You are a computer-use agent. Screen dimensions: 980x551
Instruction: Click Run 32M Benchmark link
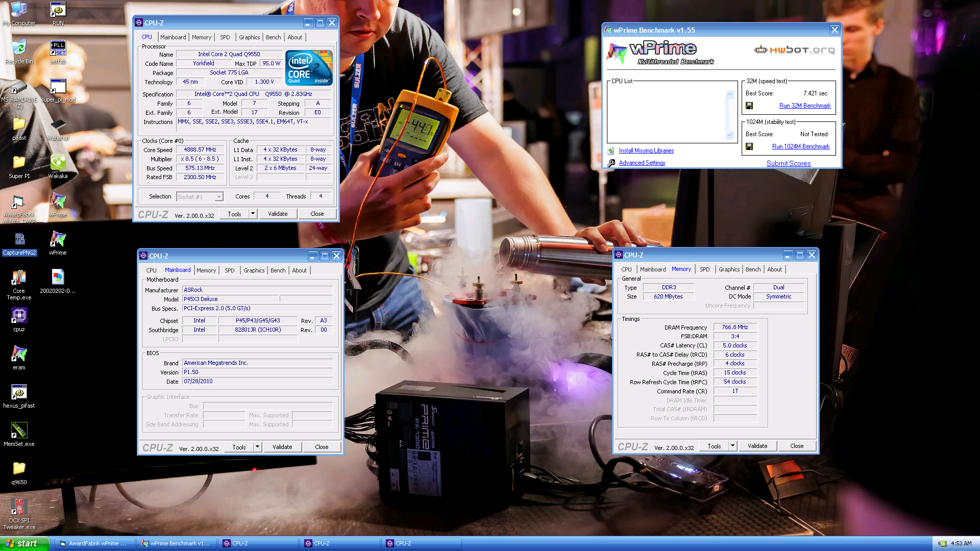pyautogui.click(x=805, y=106)
